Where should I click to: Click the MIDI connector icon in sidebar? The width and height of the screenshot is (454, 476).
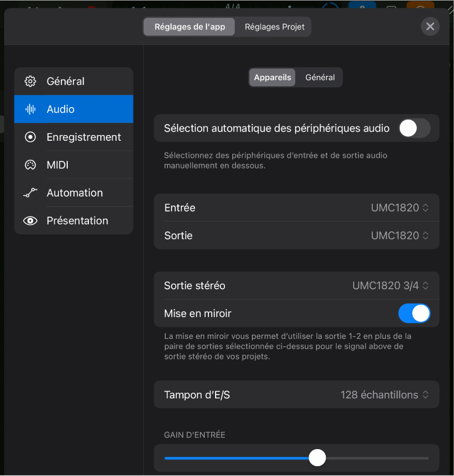point(30,165)
